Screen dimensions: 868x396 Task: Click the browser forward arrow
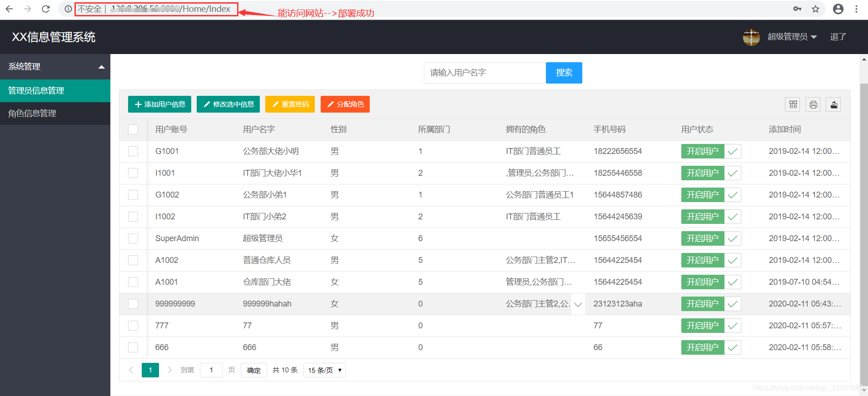coord(27,9)
